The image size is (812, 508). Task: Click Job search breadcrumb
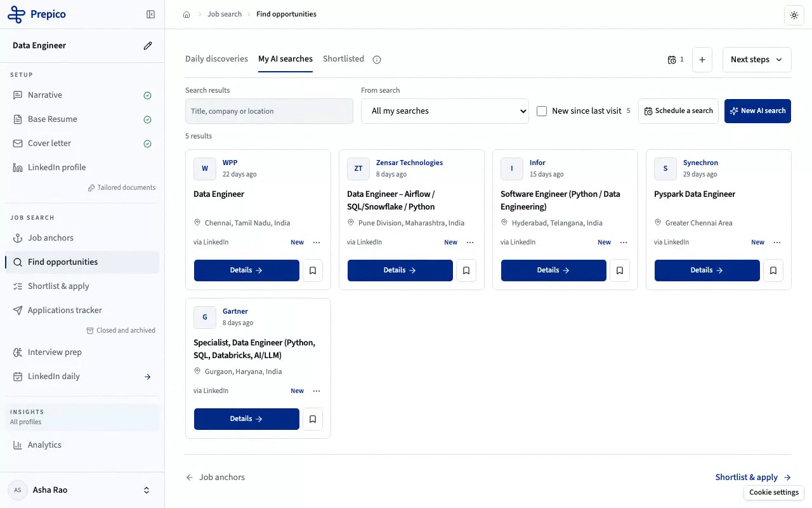(225, 15)
